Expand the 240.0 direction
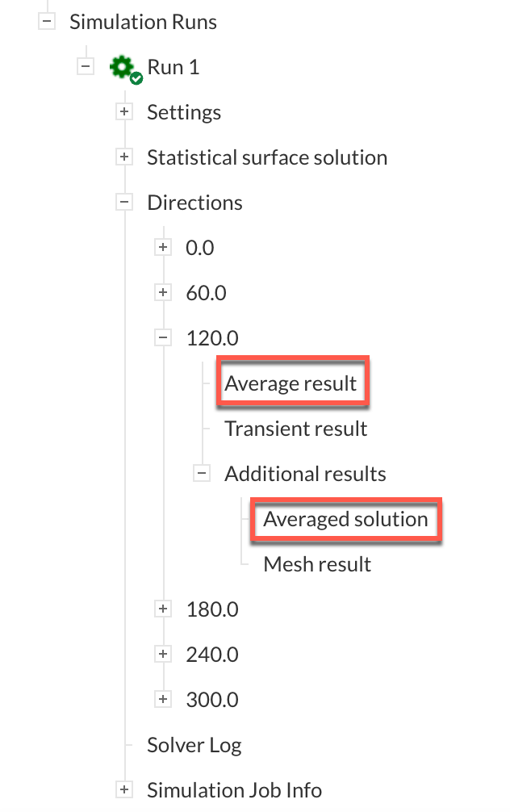Viewport: 510px width, 812px height. pyautogui.click(x=164, y=655)
